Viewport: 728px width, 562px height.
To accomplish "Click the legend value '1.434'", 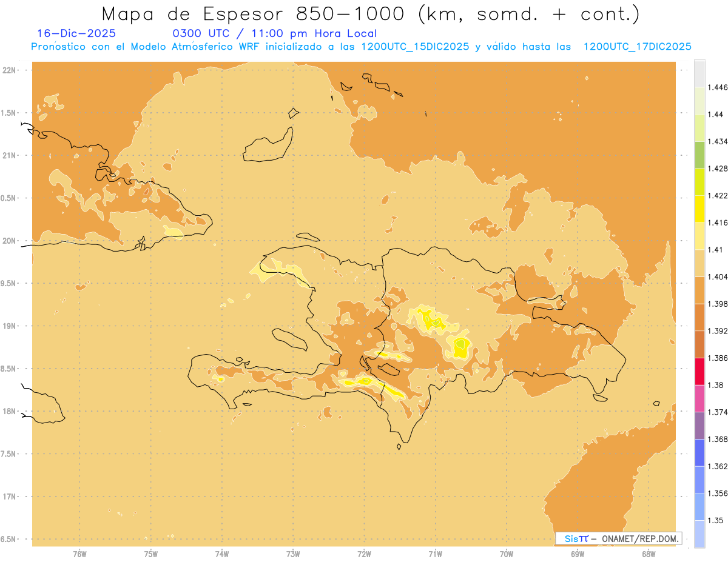I will tap(718, 141).
